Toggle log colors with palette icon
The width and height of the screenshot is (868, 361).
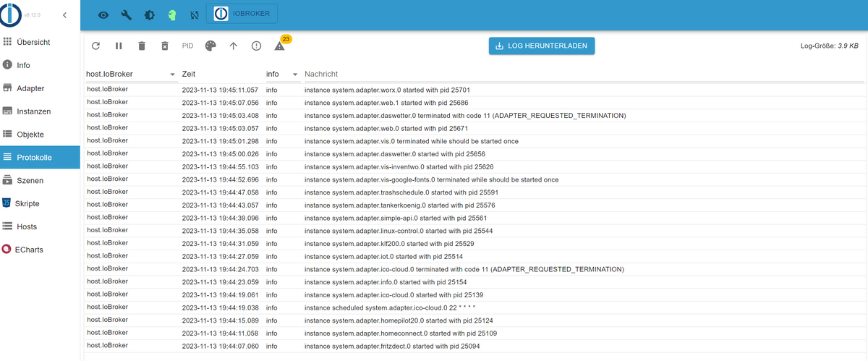point(210,46)
